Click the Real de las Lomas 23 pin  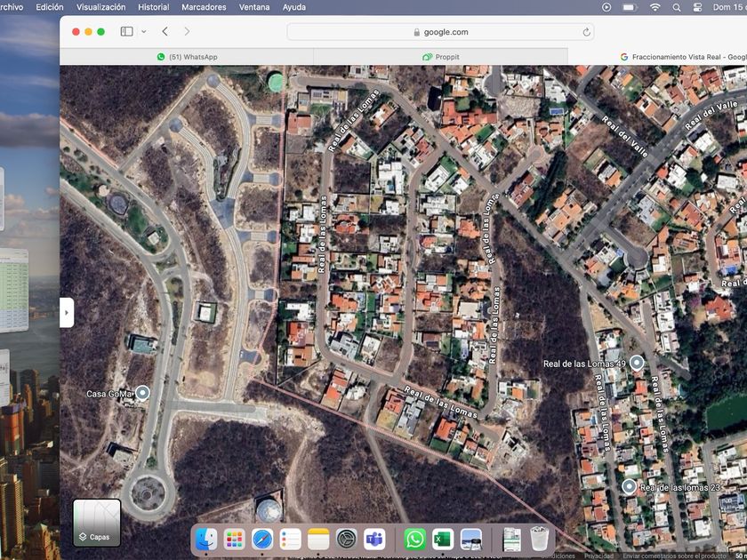click(630, 486)
